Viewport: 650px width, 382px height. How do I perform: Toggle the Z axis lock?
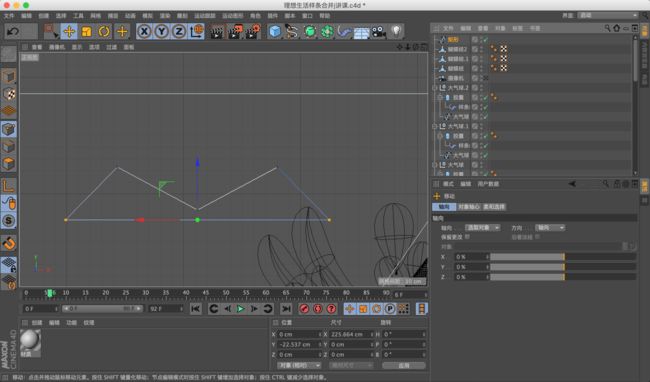pos(179,31)
